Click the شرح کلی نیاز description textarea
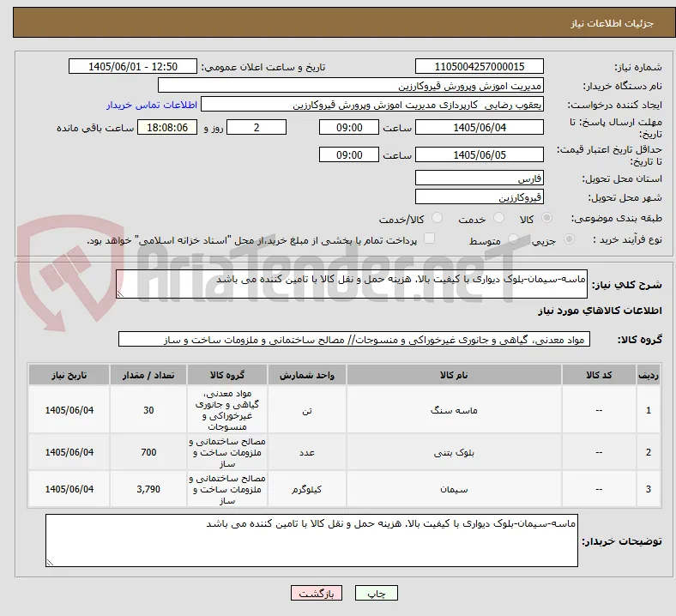 (352, 284)
